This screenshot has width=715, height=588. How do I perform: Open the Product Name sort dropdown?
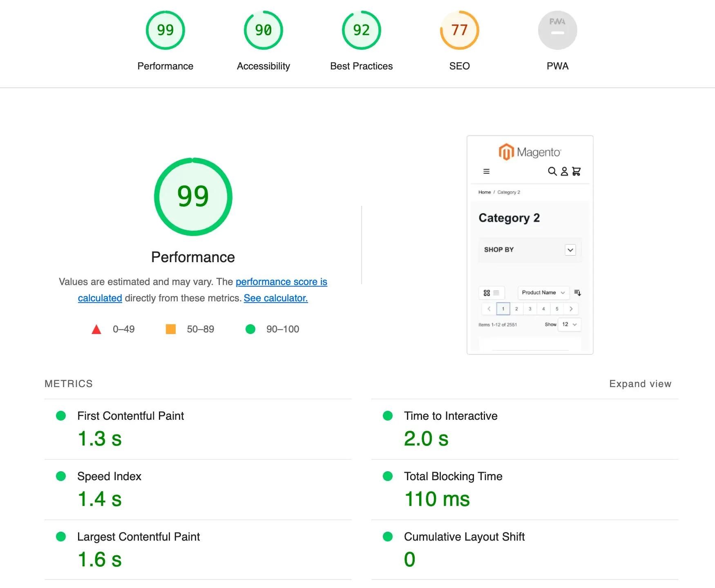(543, 293)
